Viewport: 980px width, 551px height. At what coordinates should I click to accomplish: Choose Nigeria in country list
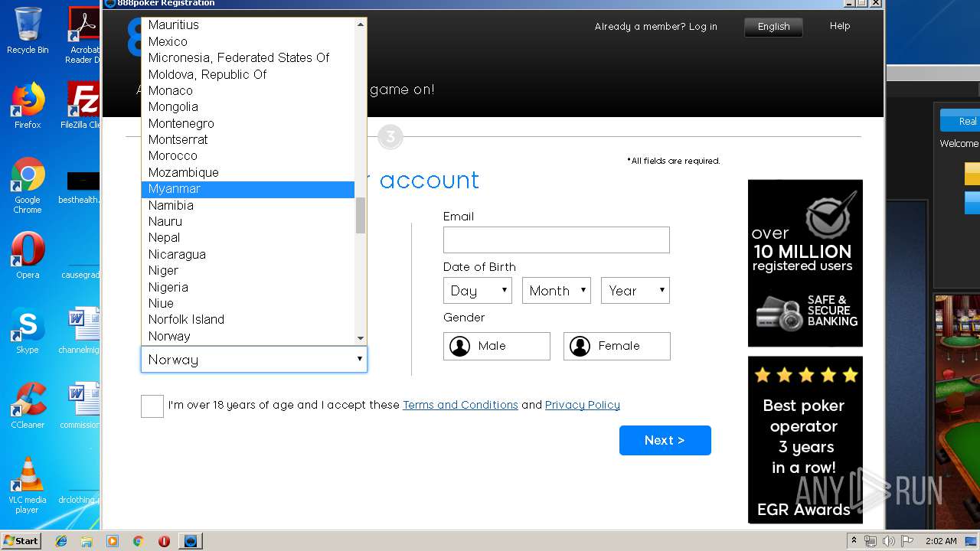tap(248, 287)
